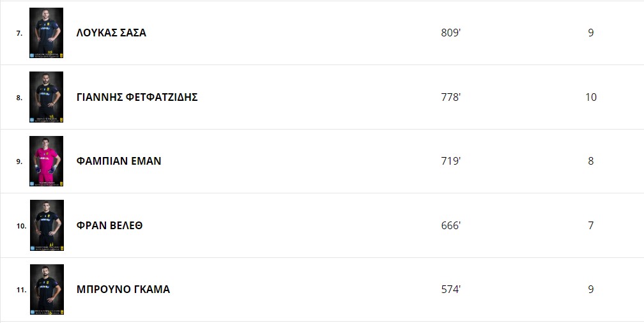
Task: Select the 666' minutes value
Action: (451, 226)
